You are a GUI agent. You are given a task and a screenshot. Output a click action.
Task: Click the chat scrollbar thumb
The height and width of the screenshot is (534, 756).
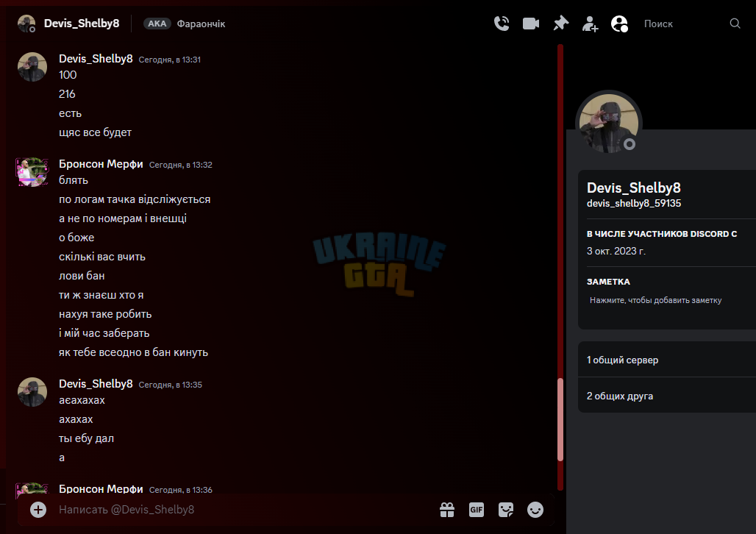(560, 420)
